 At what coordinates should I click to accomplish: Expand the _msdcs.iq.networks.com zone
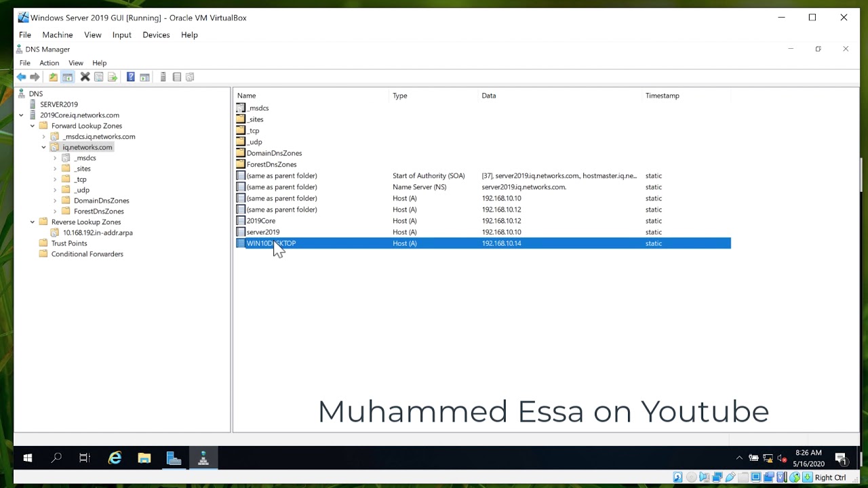pyautogui.click(x=43, y=137)
